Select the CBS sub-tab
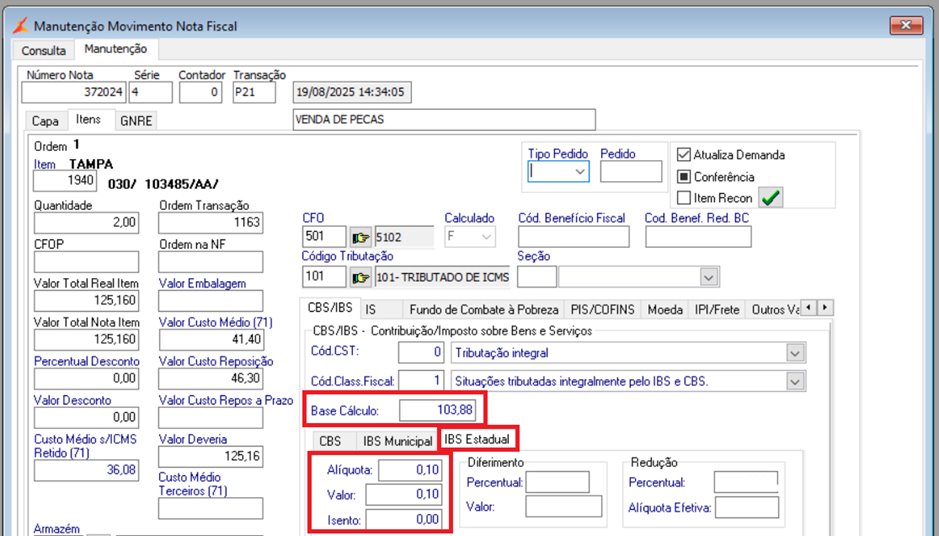 (x=330, y=441)
